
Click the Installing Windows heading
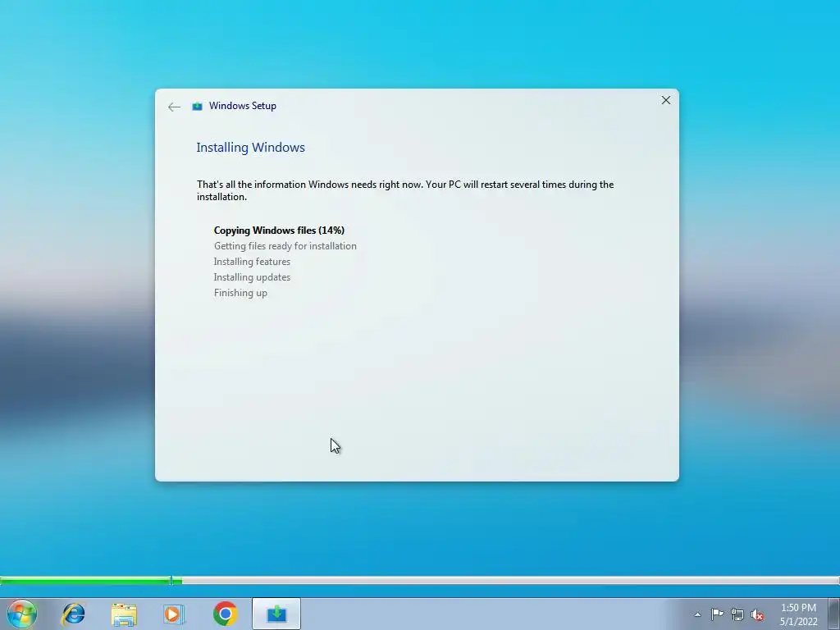pyautogui.click(x=251, y=148)
